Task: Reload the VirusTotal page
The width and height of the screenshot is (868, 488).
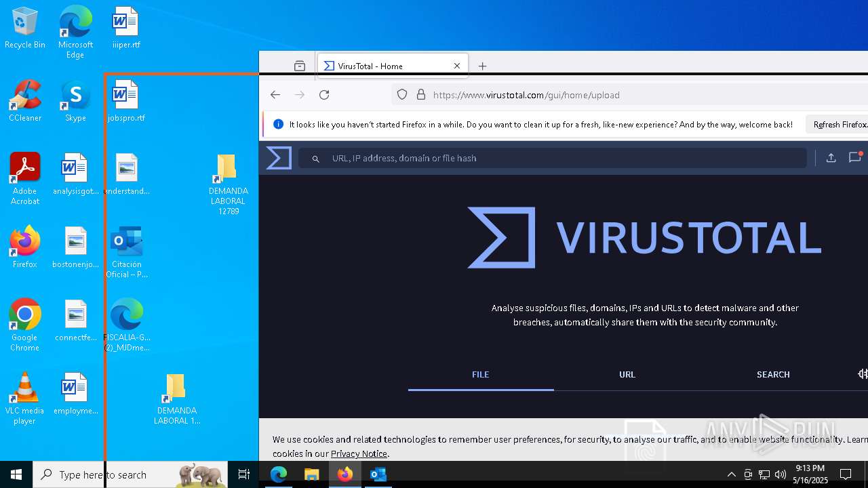Action: click(324, 95)
